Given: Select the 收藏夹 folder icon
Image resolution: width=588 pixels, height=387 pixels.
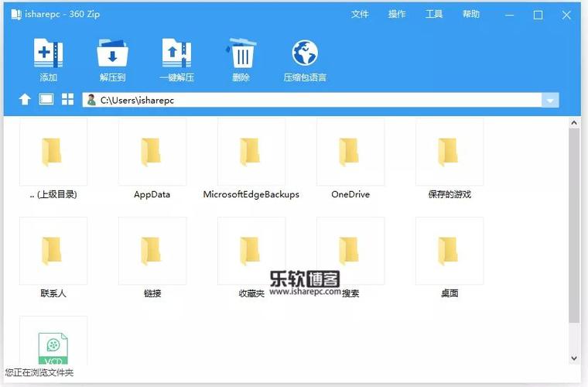Looking at the screenshot, I should (x=250, y=251).
